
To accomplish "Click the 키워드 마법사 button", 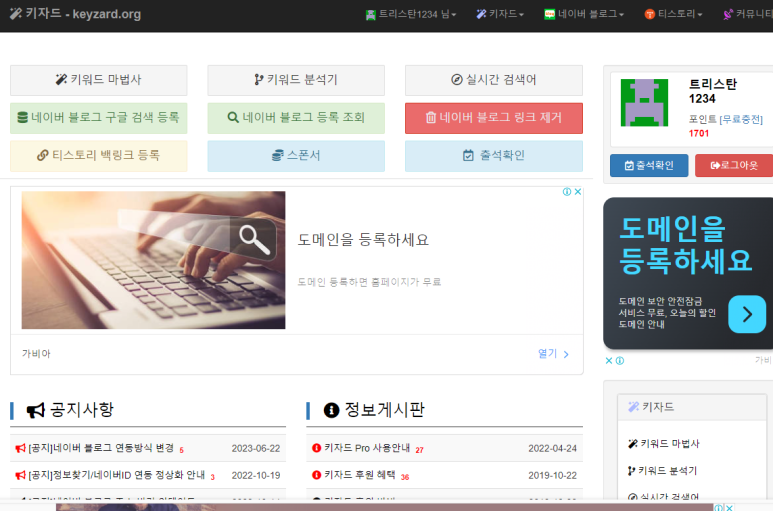I will tap(99, 80).
